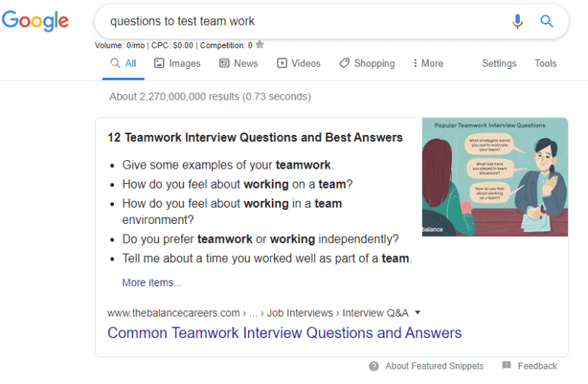Click the star icon next to Competition
Image resolution: width=588 pixels, height=384 pixels.
click(x=260, y=45)
